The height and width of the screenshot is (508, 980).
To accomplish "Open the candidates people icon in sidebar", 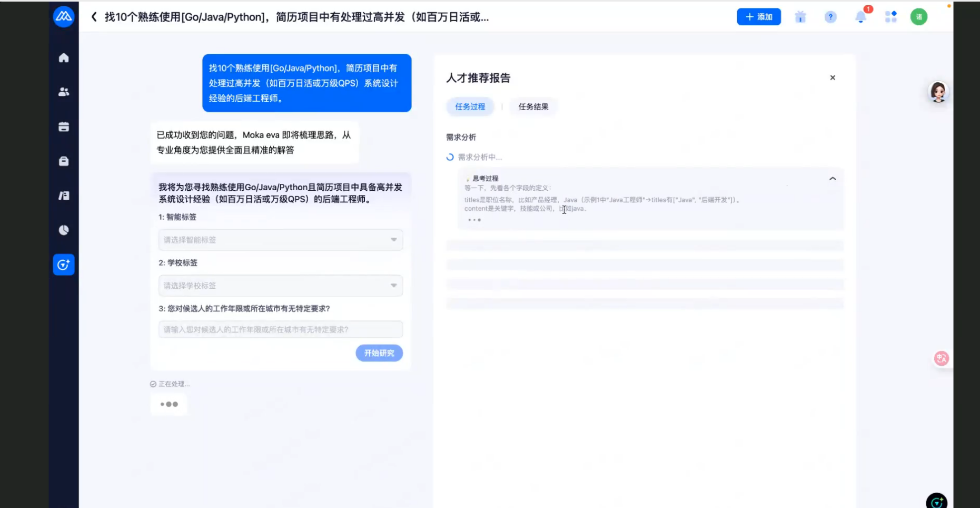I will pyautogui.click(x=64, y=92).
